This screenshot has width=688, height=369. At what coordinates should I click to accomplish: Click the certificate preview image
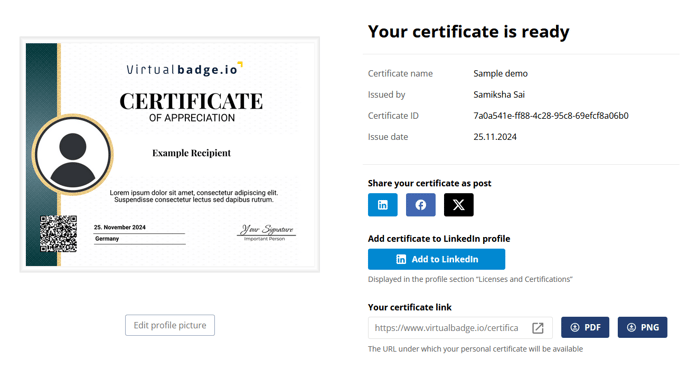click(170, 154)
